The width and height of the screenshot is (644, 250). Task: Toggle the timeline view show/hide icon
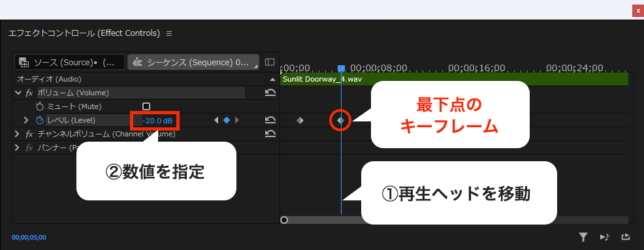(x=270, y=62)
